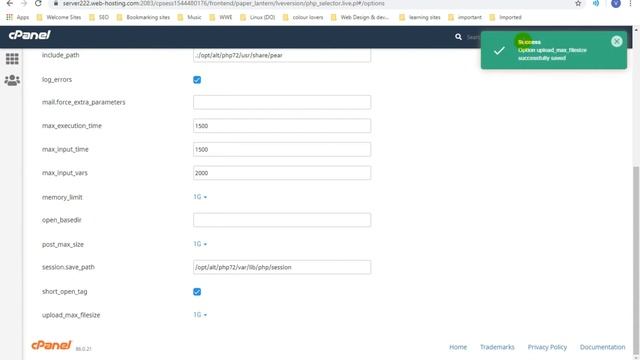Click the max_input_time input field

(x=282, y=149)
